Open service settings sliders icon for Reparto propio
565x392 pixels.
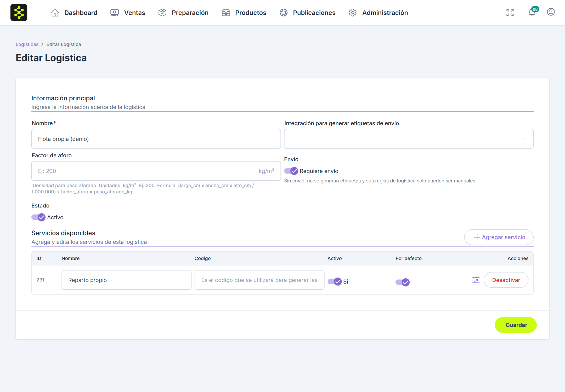(x=476, y=280)
